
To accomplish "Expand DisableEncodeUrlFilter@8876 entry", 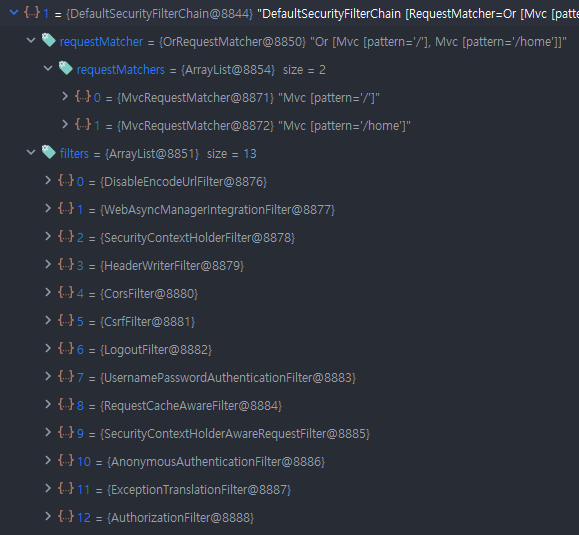I will (48, 180).
